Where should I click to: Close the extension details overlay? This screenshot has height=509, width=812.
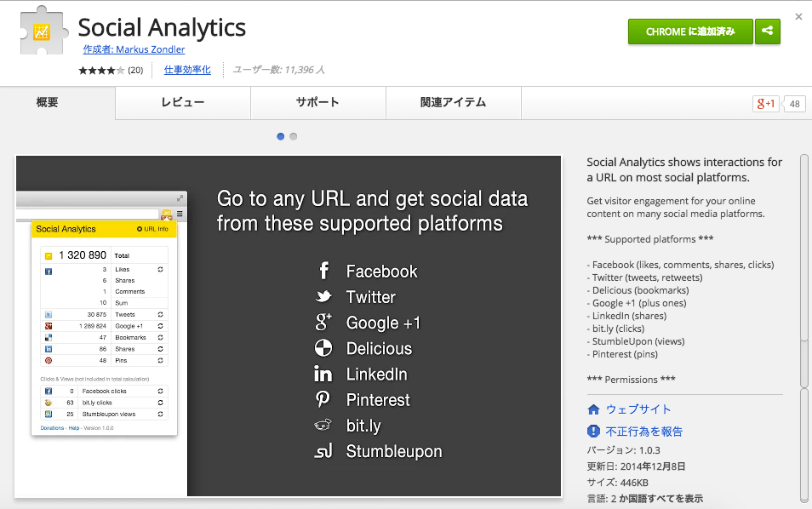coord(798,16)
